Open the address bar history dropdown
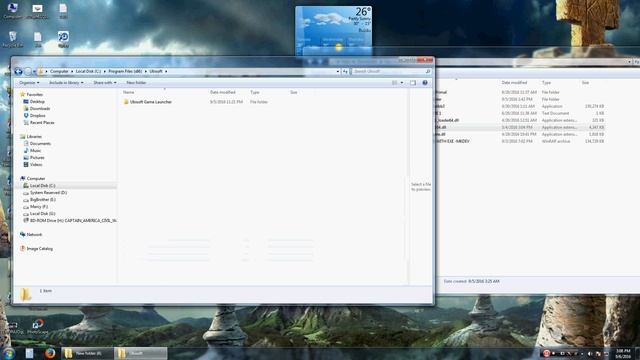 click(338, 71)
